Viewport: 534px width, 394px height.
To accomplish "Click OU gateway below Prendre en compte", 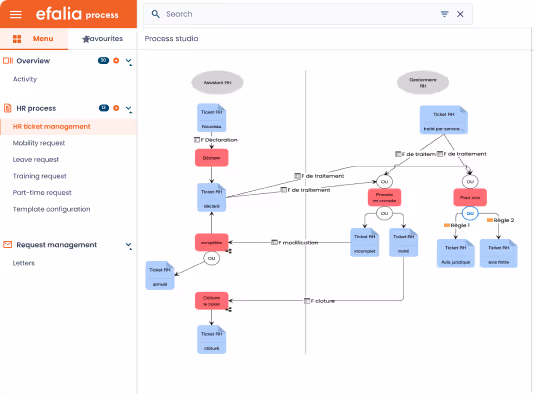I will point(384,213).
